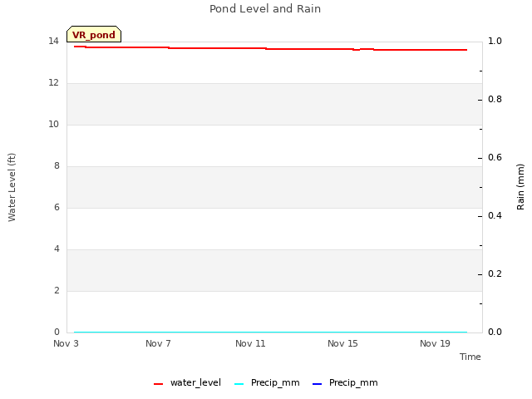Click the 12 tick on water level axis
532x399 pixels.
click(53, 82)
